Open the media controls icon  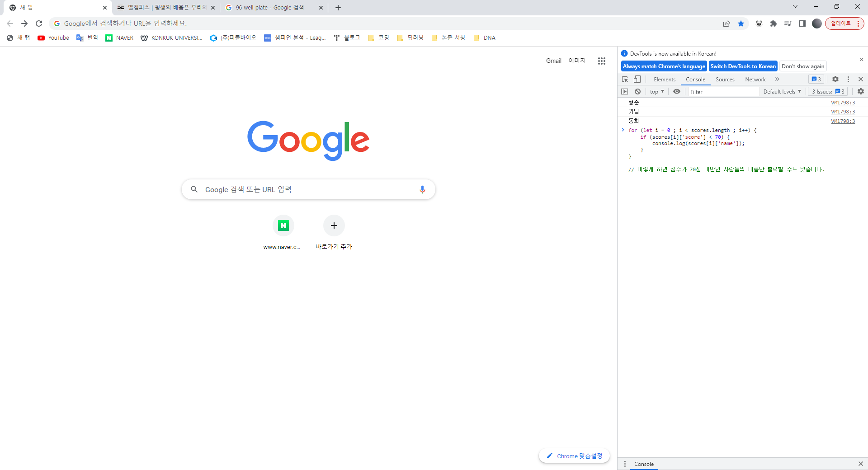788,23
